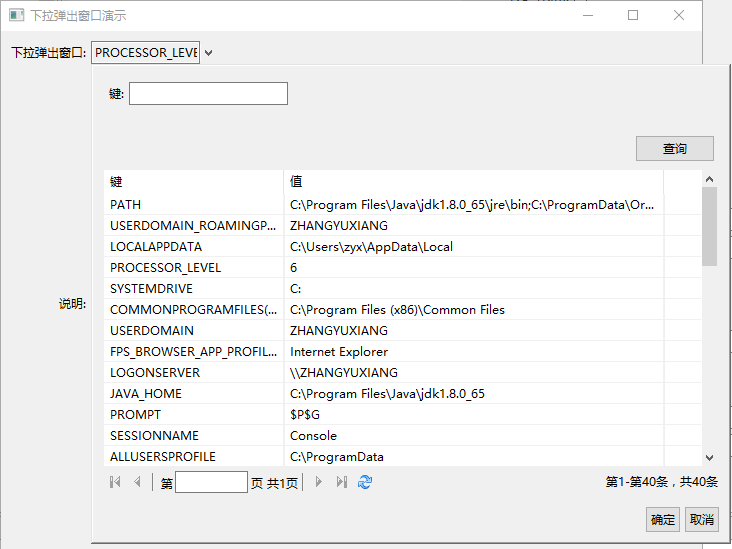
Task: Click the 页 共1页 page count label
Action: (x=274, y=483)
